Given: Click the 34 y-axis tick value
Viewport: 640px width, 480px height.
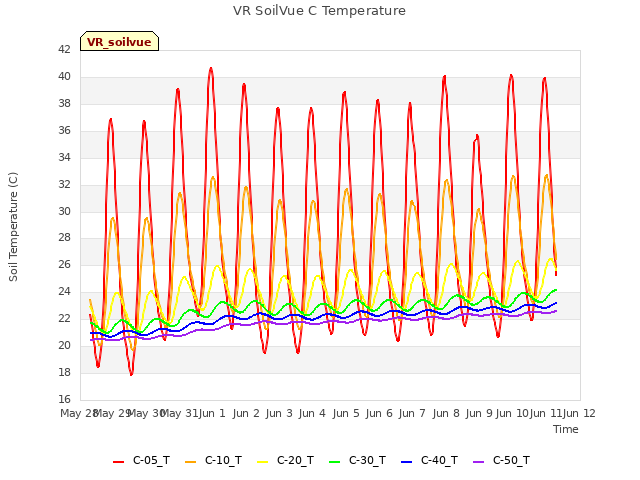Looking at the screenshot, I should (x=64, y=157).
